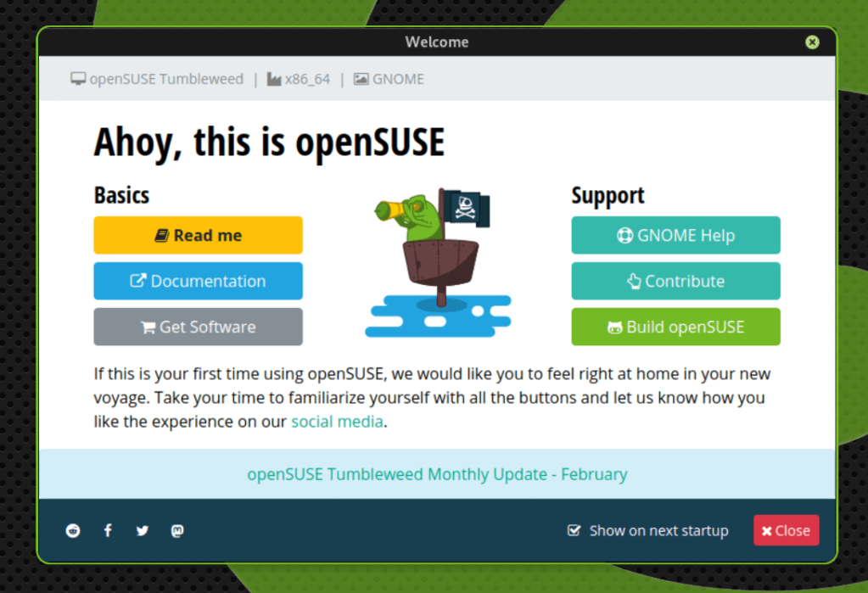Open the Tumbleweed Monthly Update - February link
This screenshot has height=593, width=868.
coord(437,474)
